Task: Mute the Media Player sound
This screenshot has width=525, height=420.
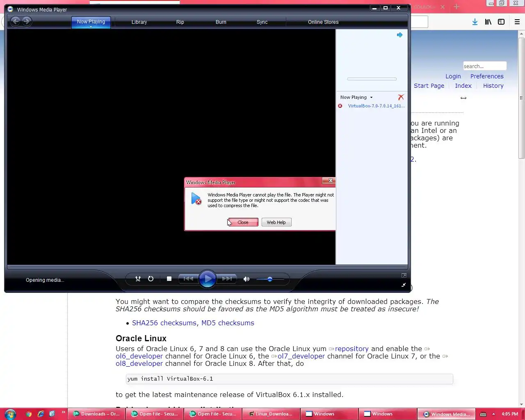Action: tap(246, 279)
